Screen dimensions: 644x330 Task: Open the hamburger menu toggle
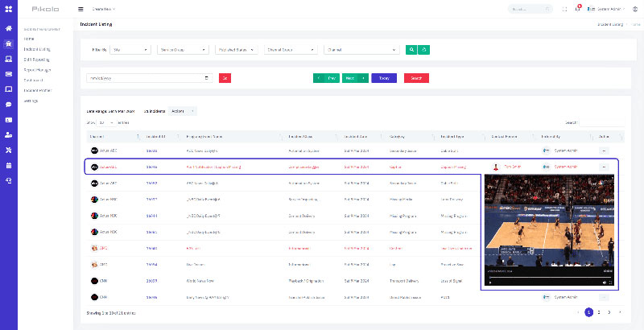[x=80, y=10]
